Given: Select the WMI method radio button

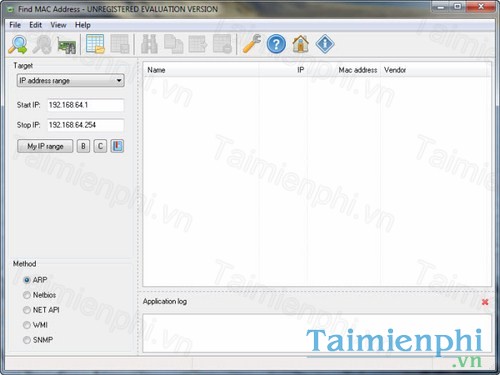Looking at the screenshot, I should [x=27, y=325].
